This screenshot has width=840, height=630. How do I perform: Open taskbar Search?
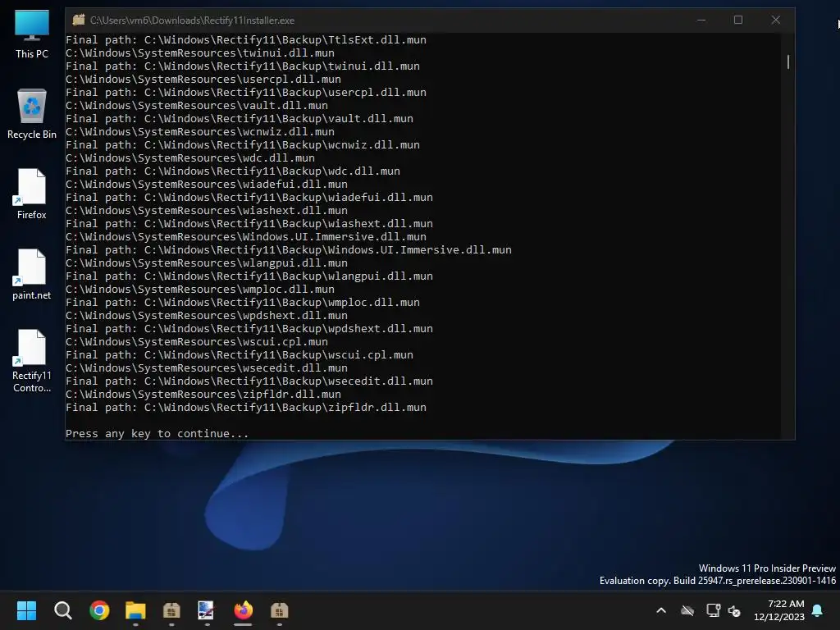pyautogui.click(x=62, y=610)
